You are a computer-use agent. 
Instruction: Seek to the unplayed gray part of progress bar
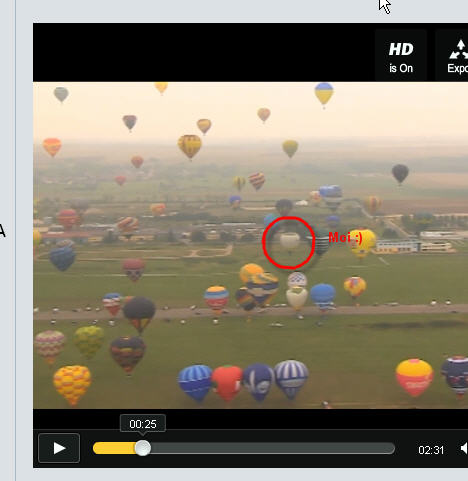272,448
